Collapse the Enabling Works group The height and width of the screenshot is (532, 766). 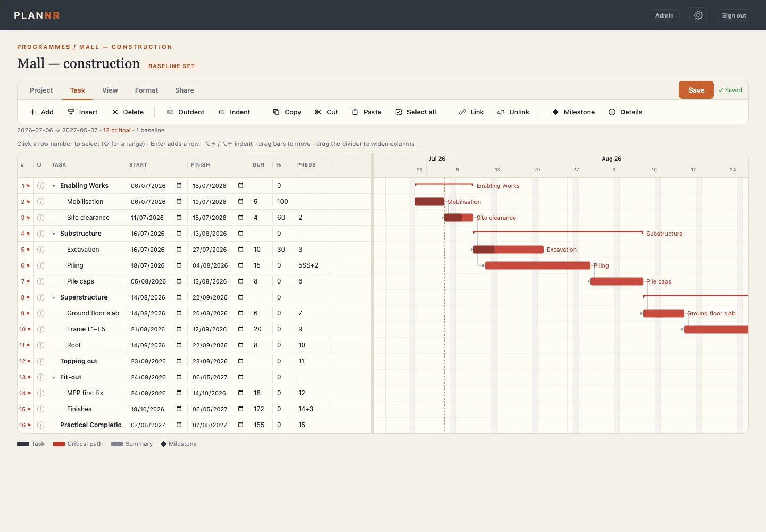pyautogui.click(x=54, y=186)
